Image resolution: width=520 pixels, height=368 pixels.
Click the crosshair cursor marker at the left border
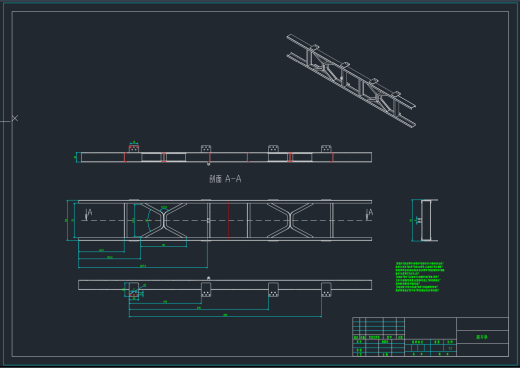click(15, 118)
